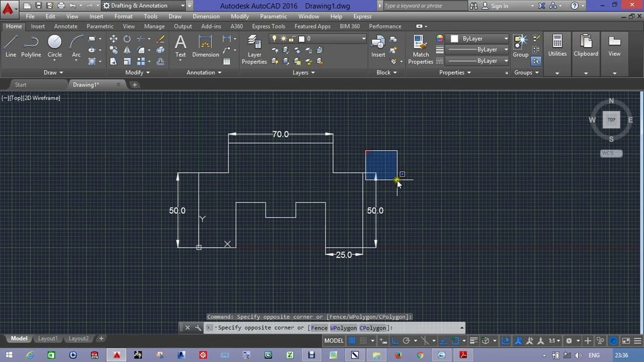Click the Dimension tool
Viewport: 644px width, 362px height.
pyautogui.click(x=206, y=46)
